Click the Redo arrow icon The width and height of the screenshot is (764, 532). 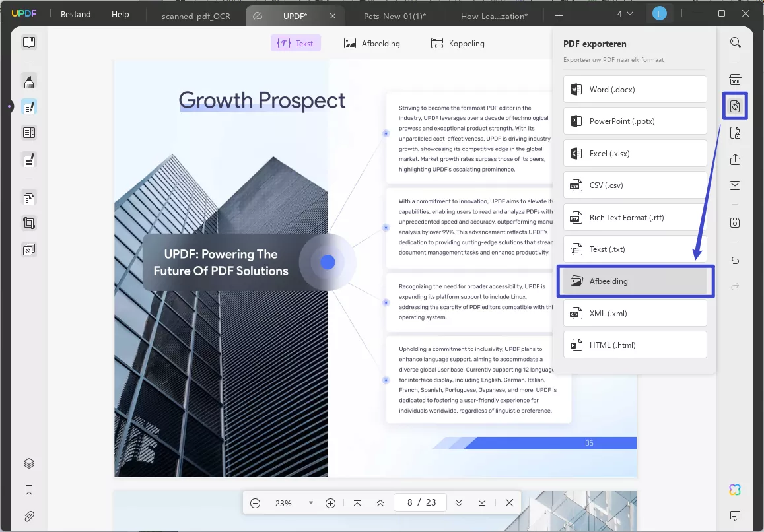tap(735, 287)
